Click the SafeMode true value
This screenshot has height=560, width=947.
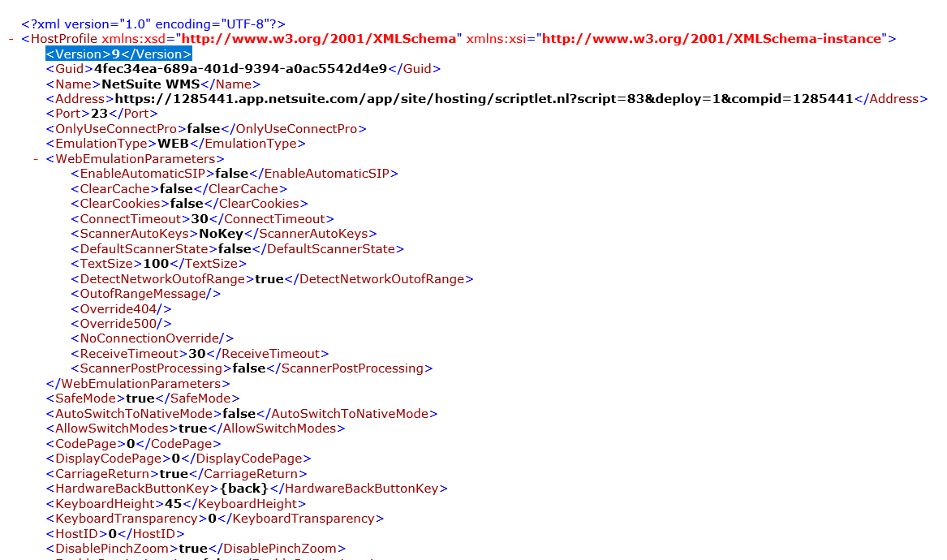(140, 398)
